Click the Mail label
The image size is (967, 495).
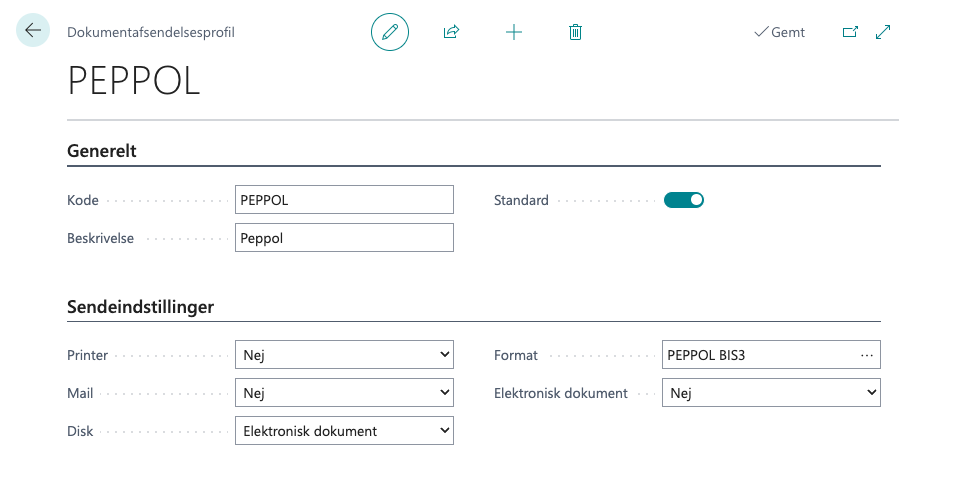point(80,393)
